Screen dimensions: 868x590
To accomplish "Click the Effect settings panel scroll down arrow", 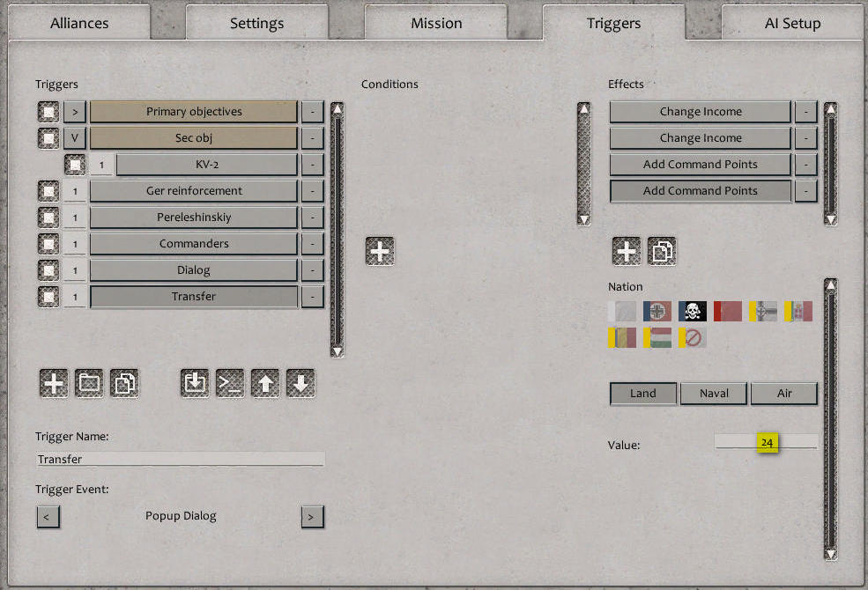I will click(830, 554).
